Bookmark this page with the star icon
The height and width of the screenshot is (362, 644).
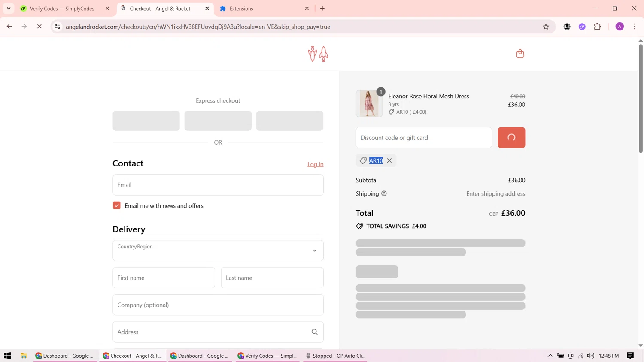click(x=546, y=27)
